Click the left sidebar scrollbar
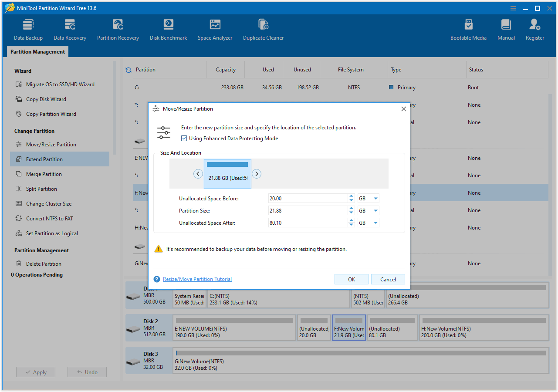Viewport: 558px width, 392px height. [x=115, y=108]
